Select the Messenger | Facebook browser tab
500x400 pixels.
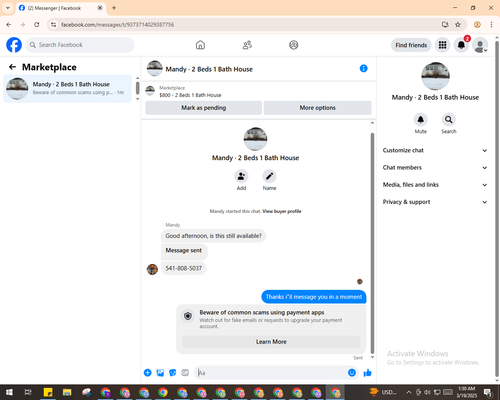(61, 8)
